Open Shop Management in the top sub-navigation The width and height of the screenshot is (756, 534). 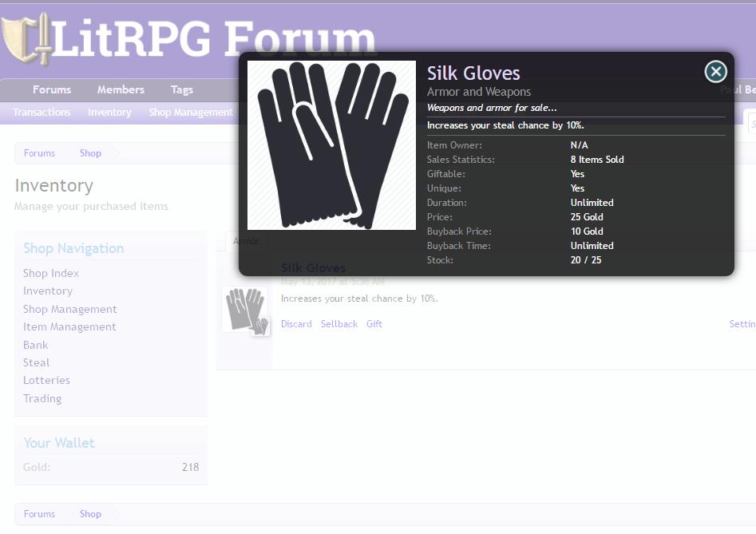[x=191, y=113]
